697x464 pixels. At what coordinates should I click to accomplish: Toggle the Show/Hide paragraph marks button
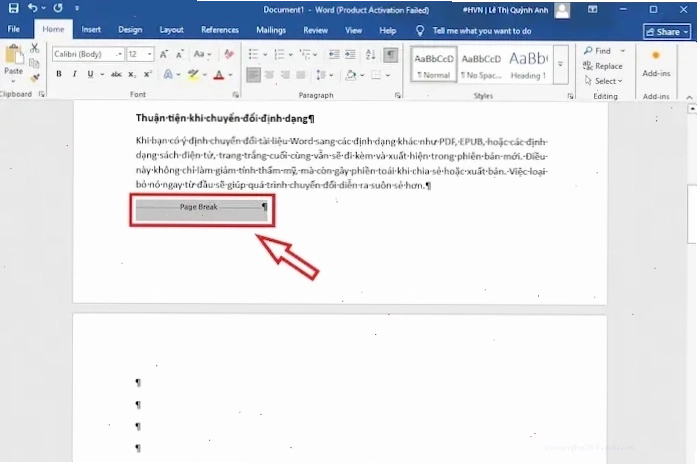390,54
